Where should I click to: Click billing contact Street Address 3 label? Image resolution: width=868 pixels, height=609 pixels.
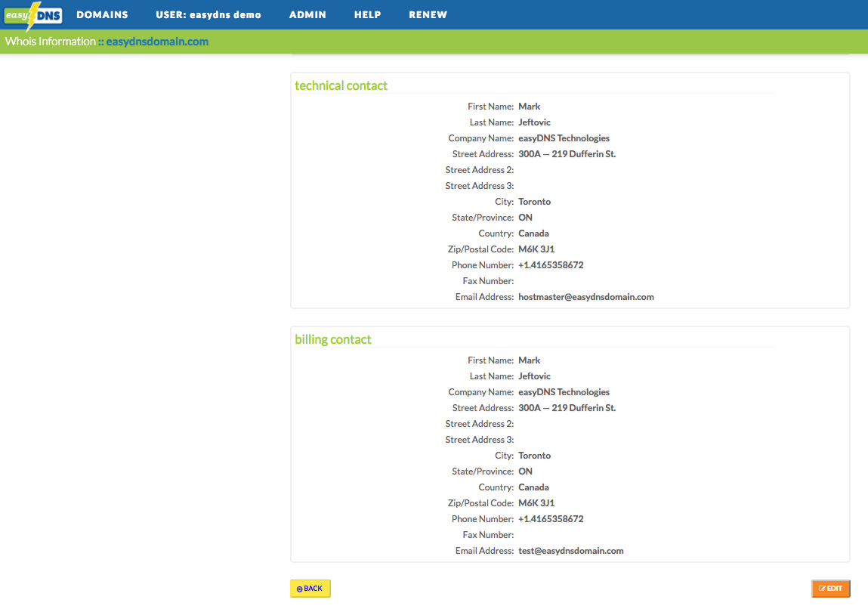pyautogui.click(x=480, y=440)
